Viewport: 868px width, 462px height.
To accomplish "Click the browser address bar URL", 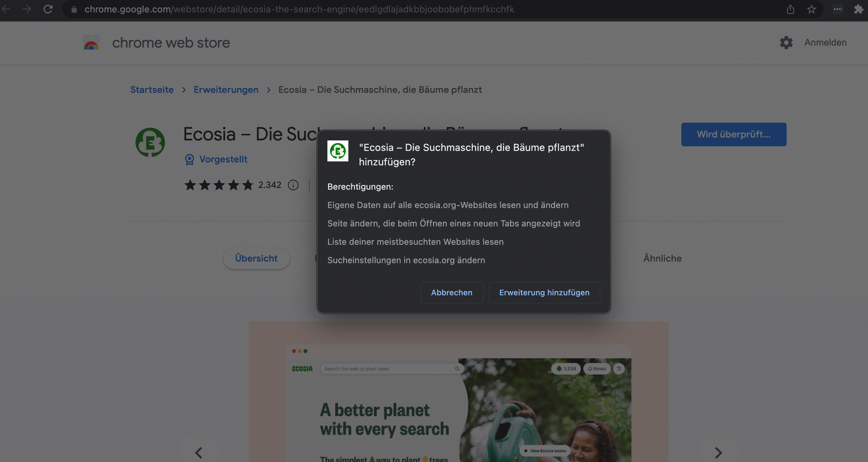I will click(299, 9).
